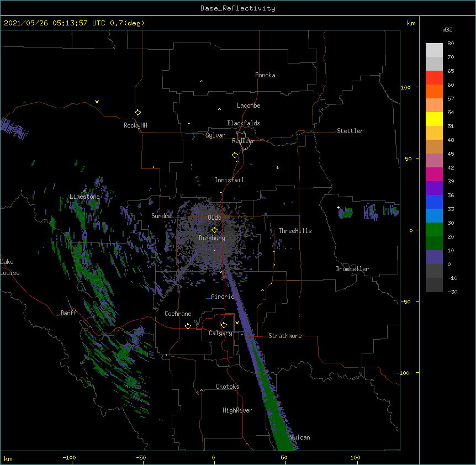Click the HighRiver town label
476x465 pixels.
click(237, 410)
